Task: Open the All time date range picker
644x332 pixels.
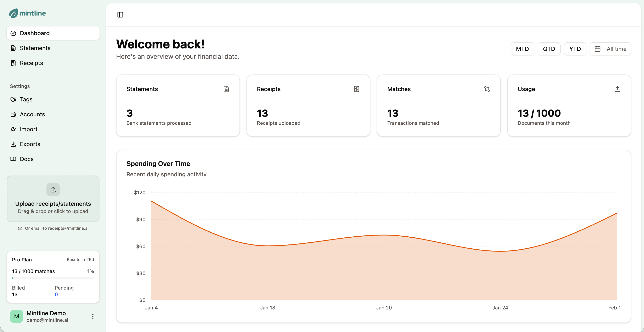Action: [610, 49]
